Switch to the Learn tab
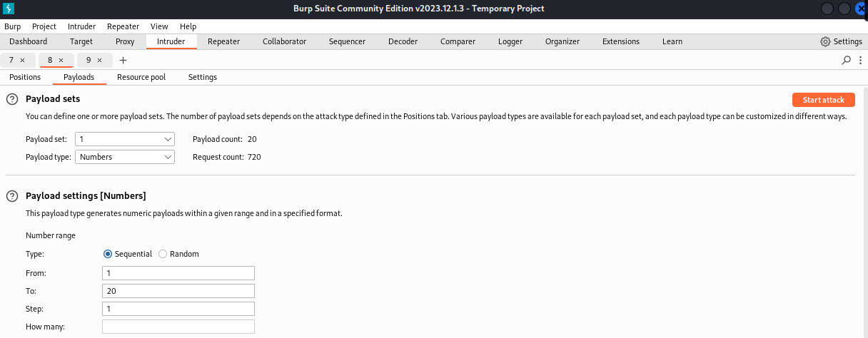This screenshot has height=338, width=868. click(672, 41)
